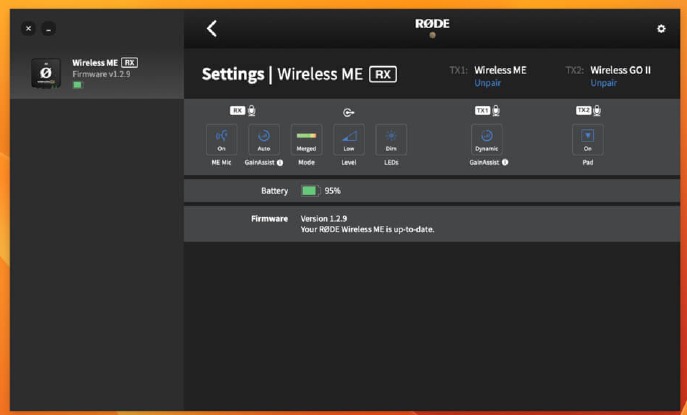Screen dimensions: 687x415
Task: Unpair the TX1 Wireless ME transmitter
Action: [487, 83]
